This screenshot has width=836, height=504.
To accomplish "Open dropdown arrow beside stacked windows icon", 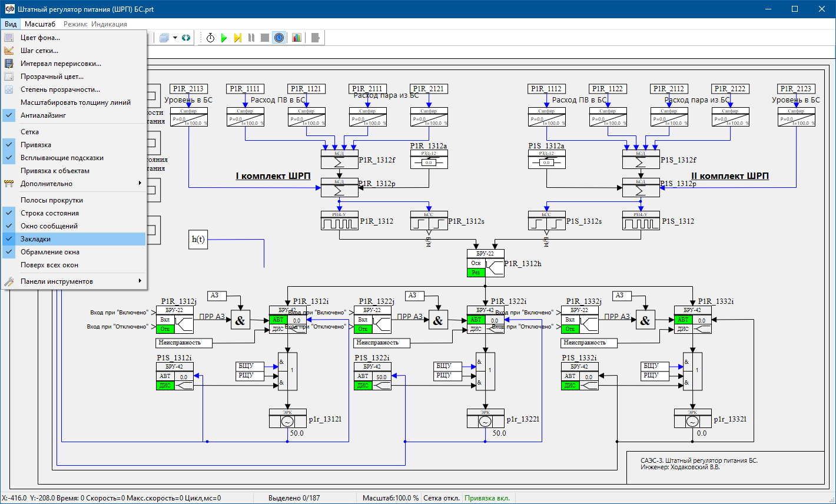I will (x=173, y=38).
